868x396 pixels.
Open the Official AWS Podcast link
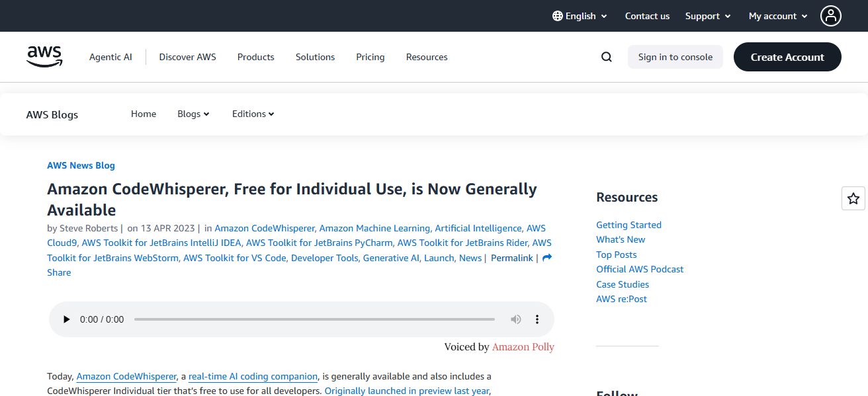(640, 269)
